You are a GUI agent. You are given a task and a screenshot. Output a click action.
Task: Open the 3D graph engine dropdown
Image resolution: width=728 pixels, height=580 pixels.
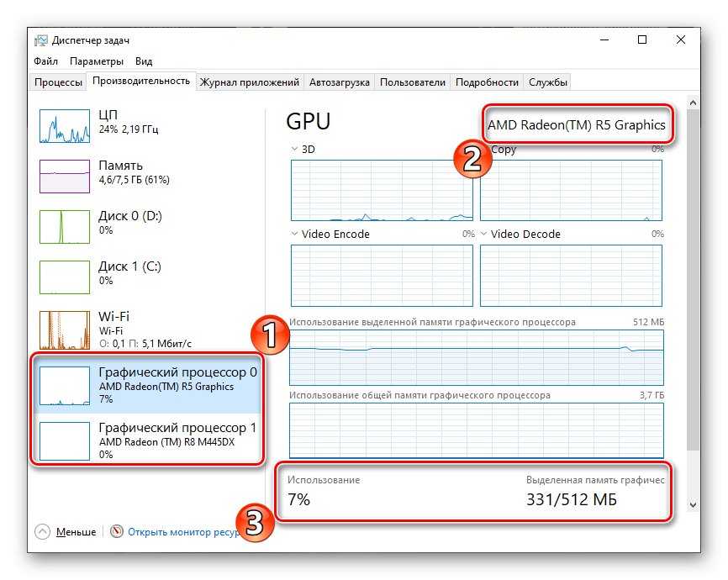pyautogui.click(x=294, y=150)
